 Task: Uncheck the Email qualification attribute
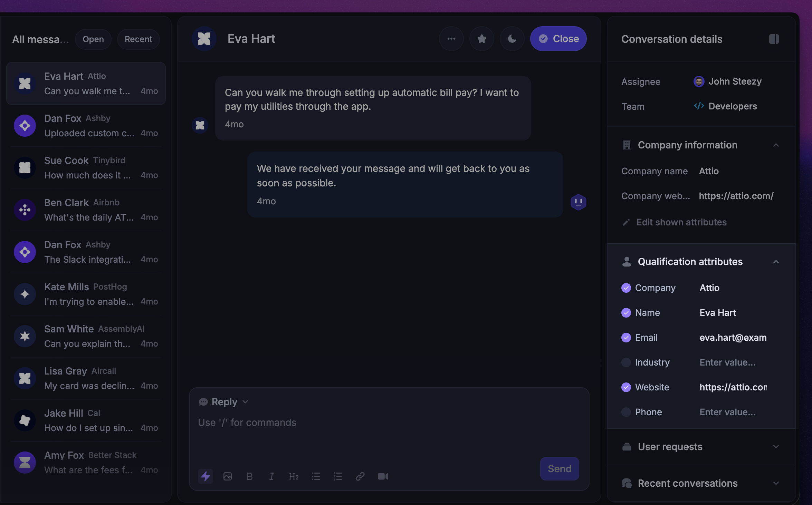tap(626, 337)
